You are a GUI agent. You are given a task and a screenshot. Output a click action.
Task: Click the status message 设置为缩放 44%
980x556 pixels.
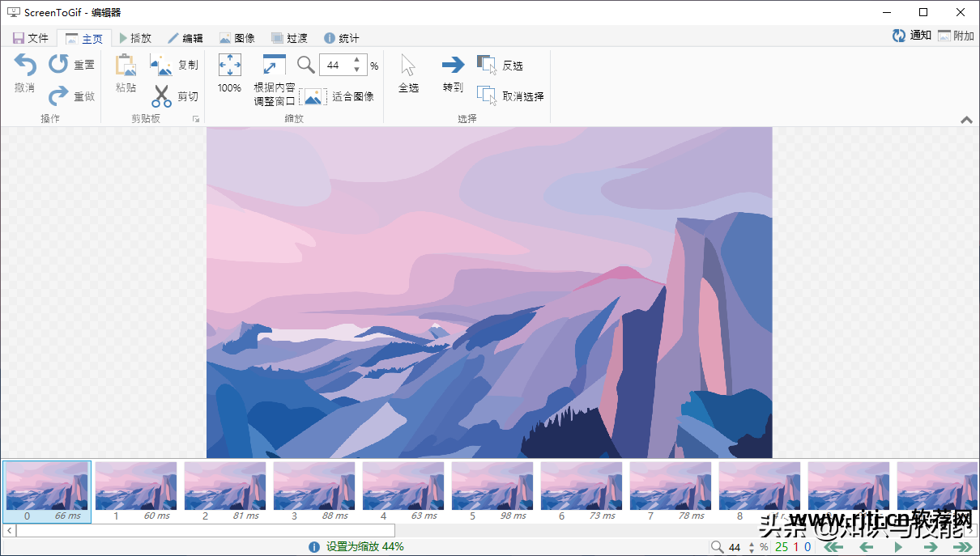coord(365,547)
